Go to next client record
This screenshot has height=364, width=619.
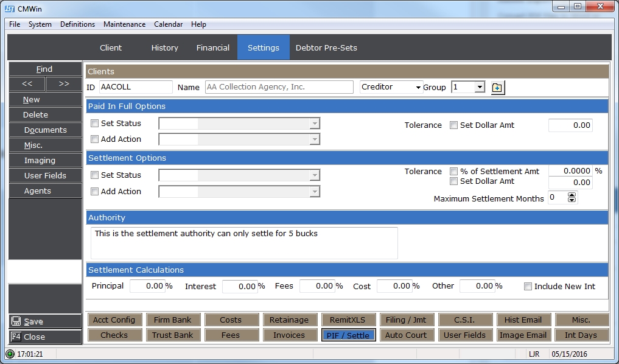63,84
